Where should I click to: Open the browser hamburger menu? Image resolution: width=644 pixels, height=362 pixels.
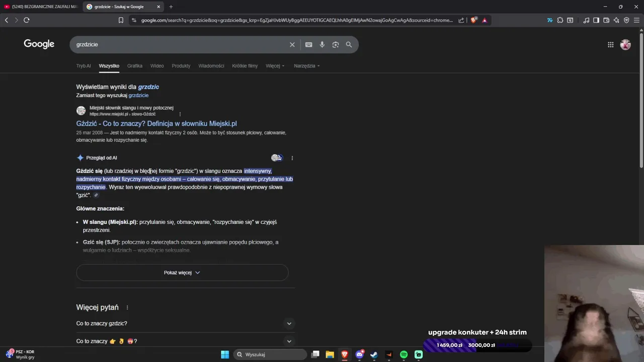637,20
